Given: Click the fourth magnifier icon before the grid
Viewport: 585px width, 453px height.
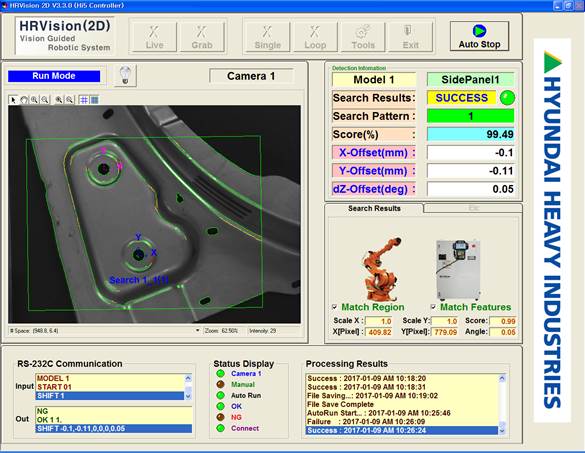Looking at the screenshot, I should [x=69, y=100].
